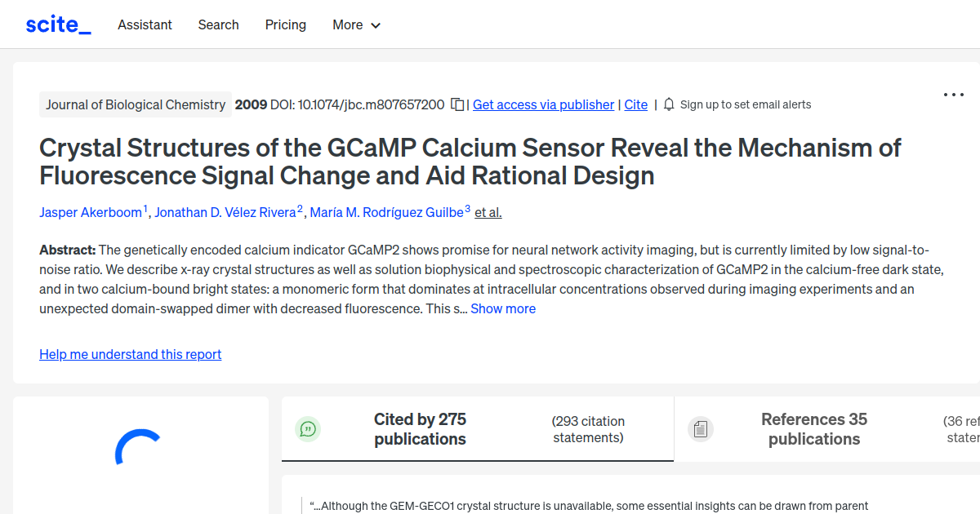Expand the More navigation dropdown
Image resolution: width=980 pixels, height=514 pixels.
[356, 25]
